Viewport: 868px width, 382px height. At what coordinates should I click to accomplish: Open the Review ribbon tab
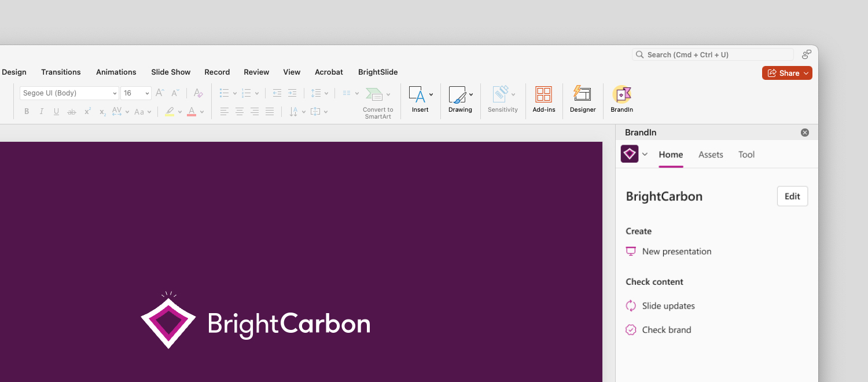tap(256, 72)
